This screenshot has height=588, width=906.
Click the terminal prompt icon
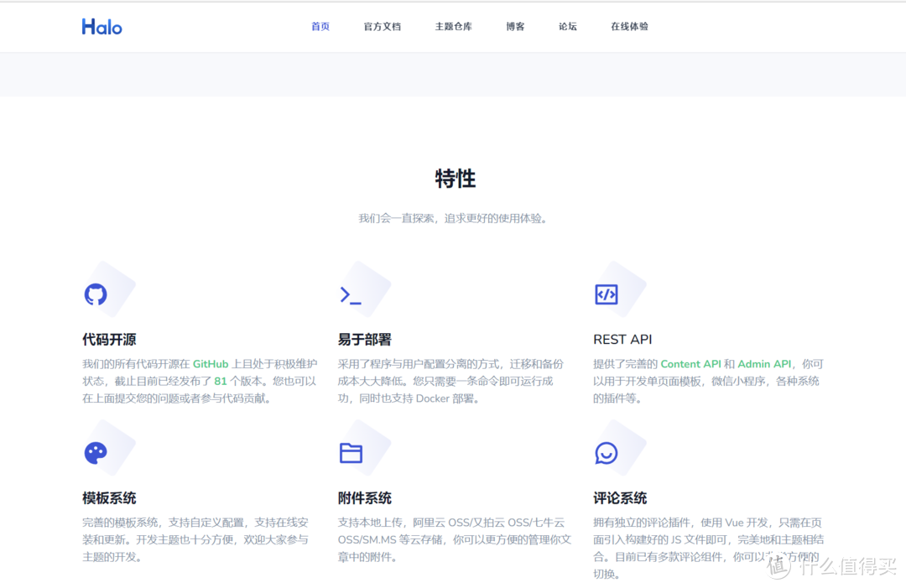[x=351, y=294]
